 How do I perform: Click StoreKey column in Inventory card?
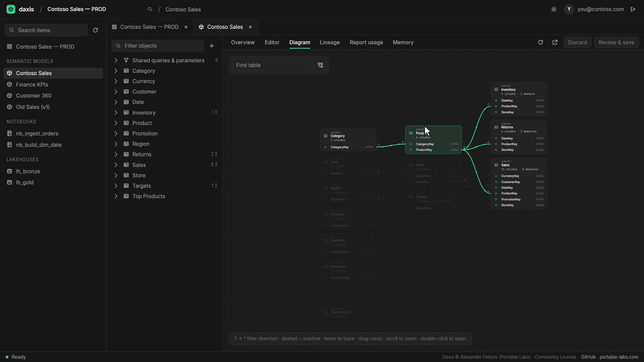519,112
